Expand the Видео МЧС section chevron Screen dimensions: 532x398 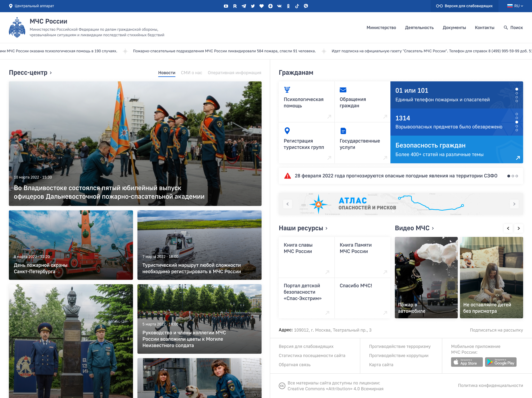click(433, 228)
